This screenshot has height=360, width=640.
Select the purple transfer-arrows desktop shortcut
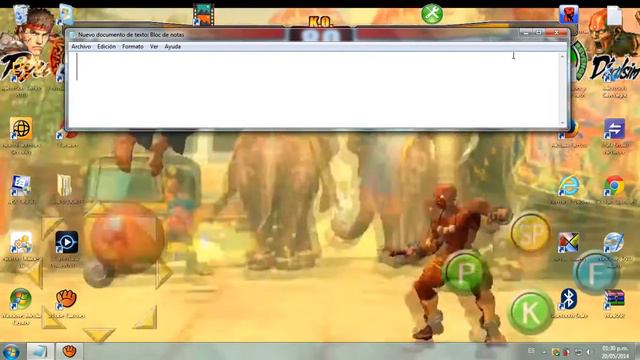[614, 129]
